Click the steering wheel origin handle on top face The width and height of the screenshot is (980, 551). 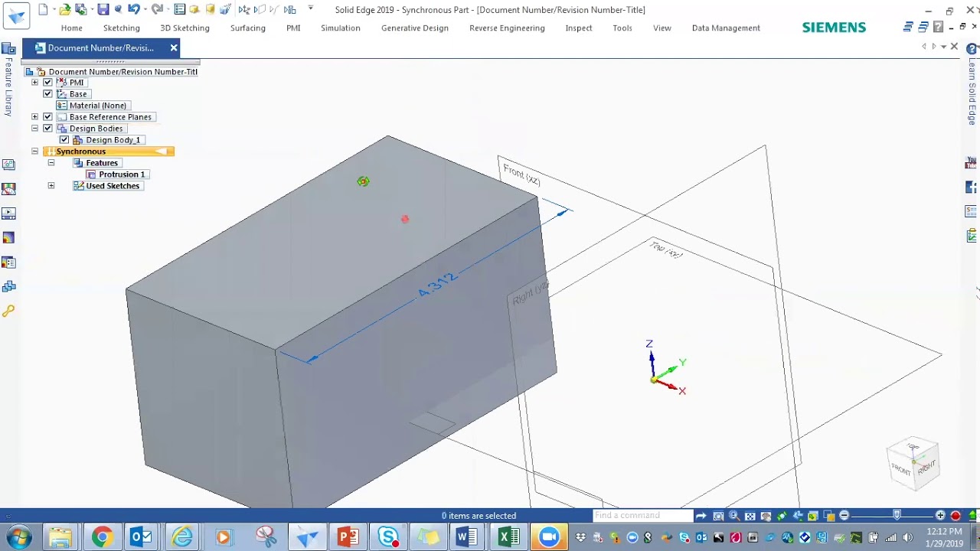[x=363, y=181]
